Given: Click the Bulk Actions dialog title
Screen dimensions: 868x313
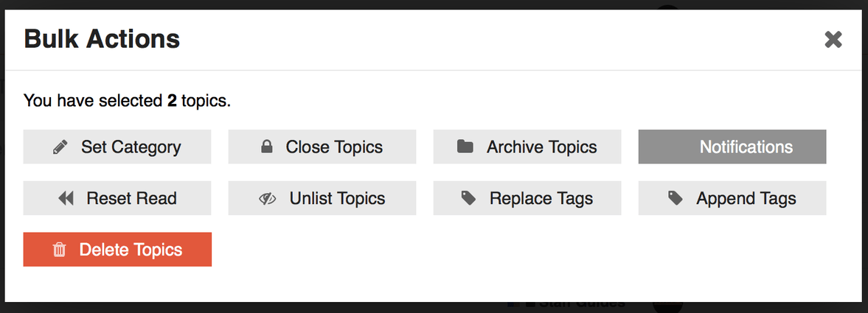Looking at the screenshot, I should point(102,39).
